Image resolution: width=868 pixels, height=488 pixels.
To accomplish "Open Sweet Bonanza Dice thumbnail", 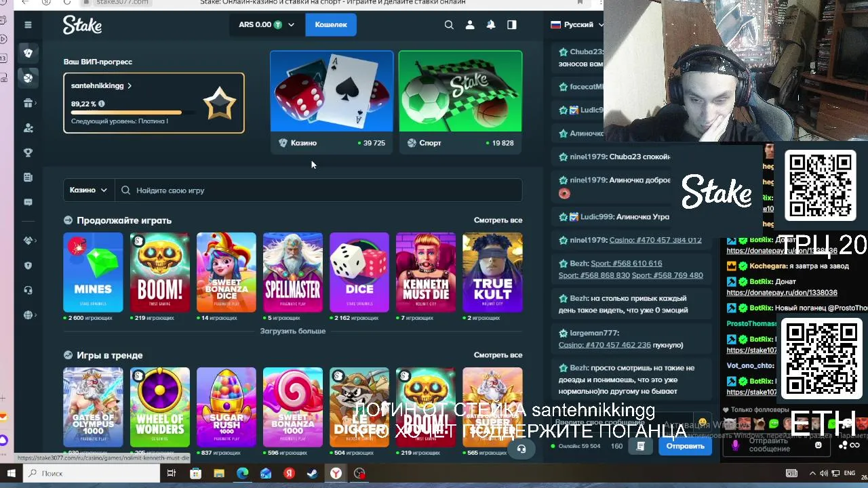I will click(226, 272).
